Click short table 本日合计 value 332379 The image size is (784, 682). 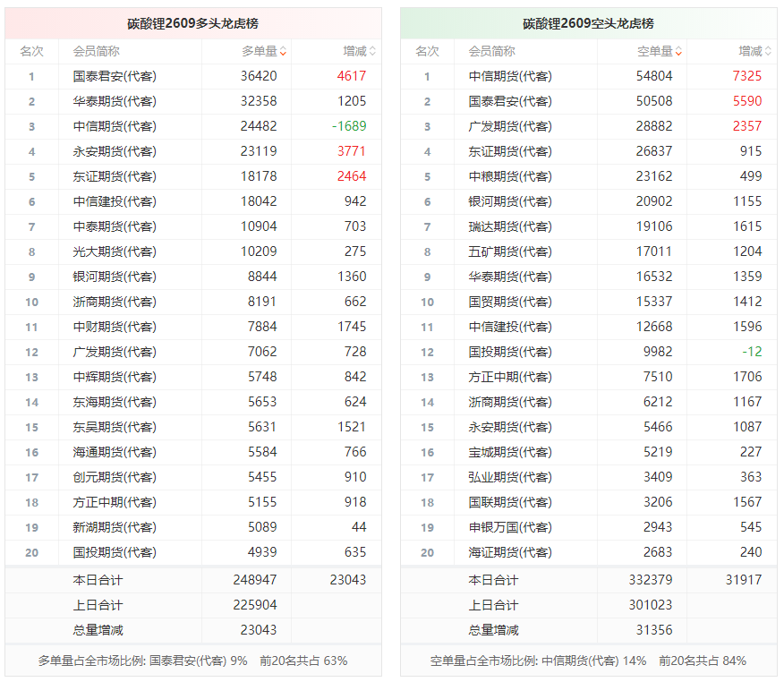click(650, 580)
